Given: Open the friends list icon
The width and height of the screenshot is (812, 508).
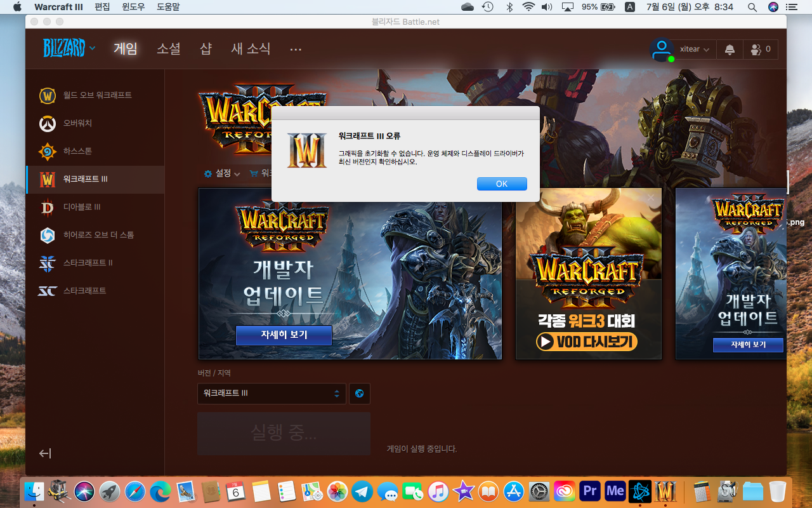Looking at the screenshot, I should [x=760, y=49].
